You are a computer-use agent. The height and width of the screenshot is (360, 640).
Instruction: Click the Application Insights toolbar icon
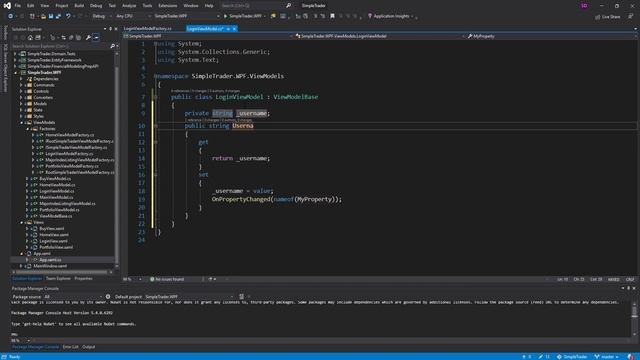370,16
